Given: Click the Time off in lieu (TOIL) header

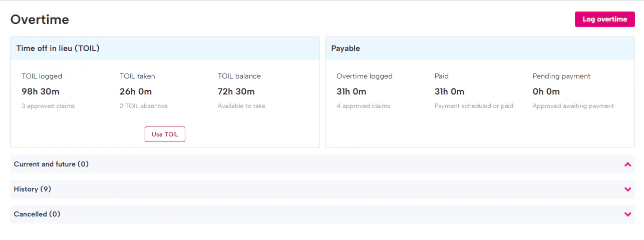Looking at the screenshot, I should (x=58, y=48).
